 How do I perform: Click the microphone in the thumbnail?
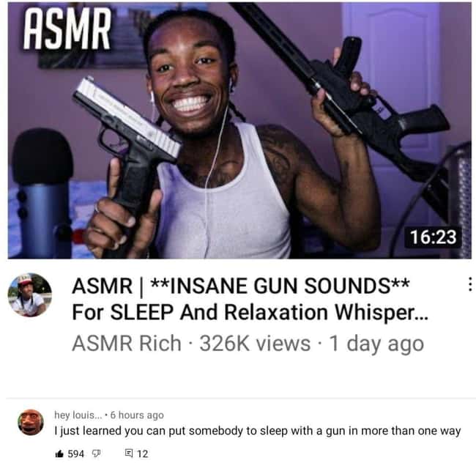pos(42,193)
